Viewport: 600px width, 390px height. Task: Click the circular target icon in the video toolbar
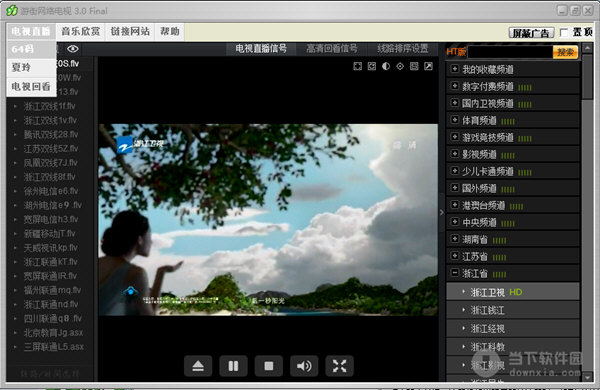(400, 66)
